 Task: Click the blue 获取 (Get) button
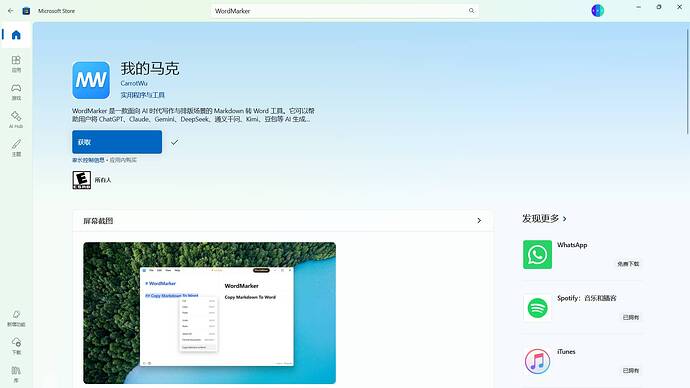point(117,142)
